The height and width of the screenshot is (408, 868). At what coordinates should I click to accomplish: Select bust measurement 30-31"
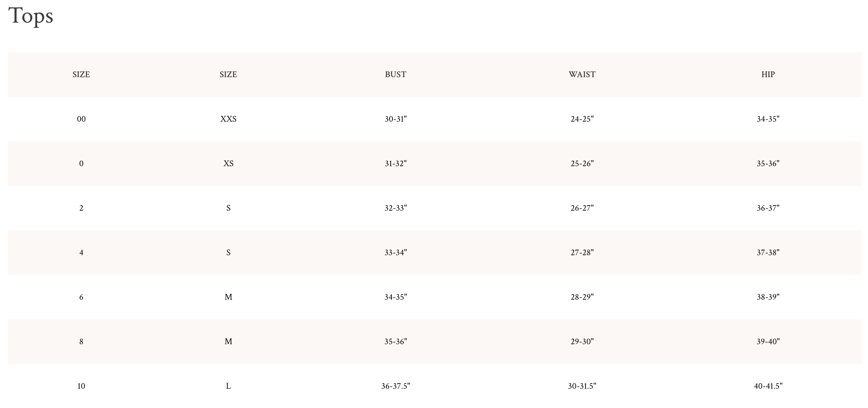(x=395, y=119)
